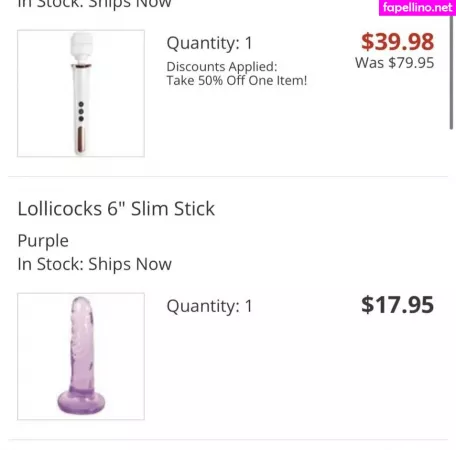
Task: Click the divider line below the Slim Stick item
Action: [x=228, y=439]
